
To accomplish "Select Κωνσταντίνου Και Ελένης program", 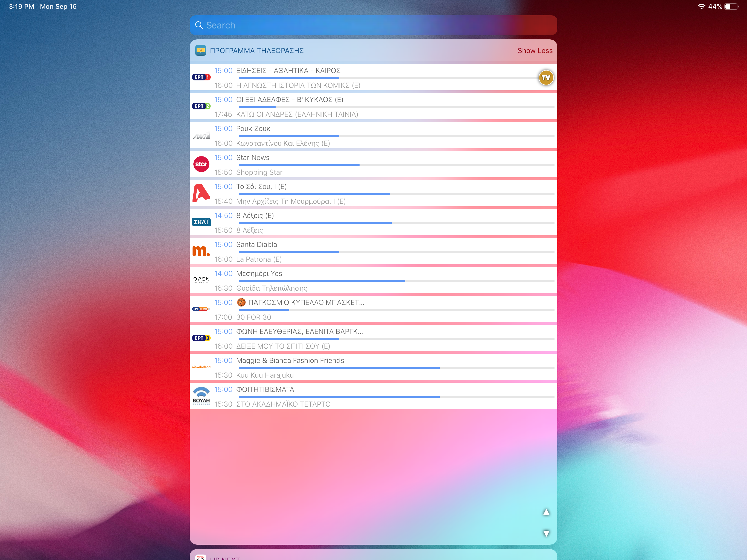I will [283, 144].
